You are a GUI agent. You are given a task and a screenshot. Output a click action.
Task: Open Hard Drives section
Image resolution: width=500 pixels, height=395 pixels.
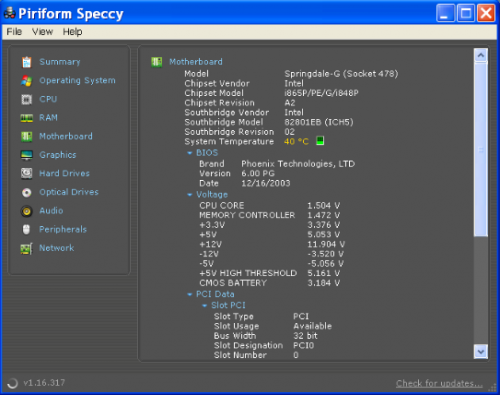pyautogui.click(x=64, y=173)
